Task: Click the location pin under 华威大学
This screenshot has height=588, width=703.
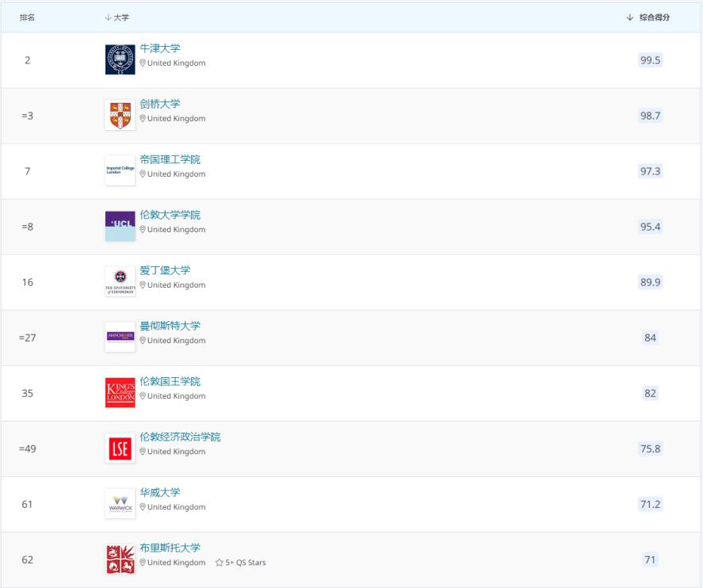Action: coord(143,507)
